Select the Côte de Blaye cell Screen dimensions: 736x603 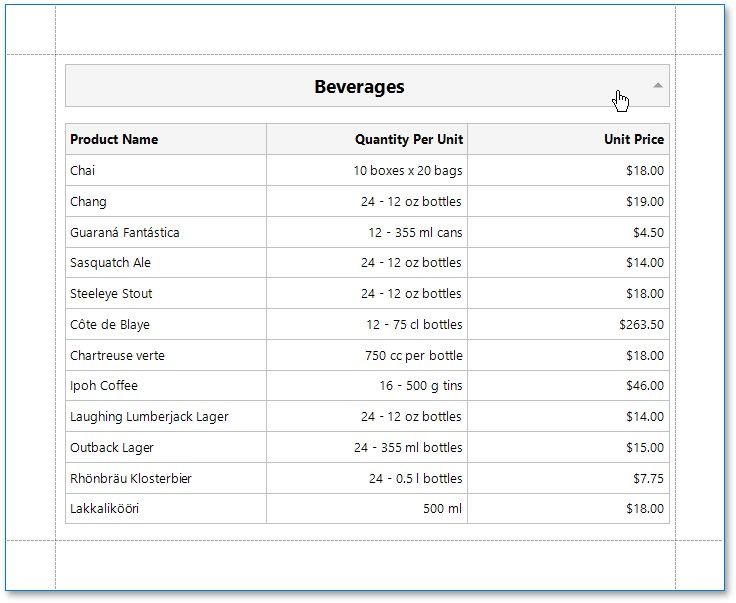pos(110,325)
